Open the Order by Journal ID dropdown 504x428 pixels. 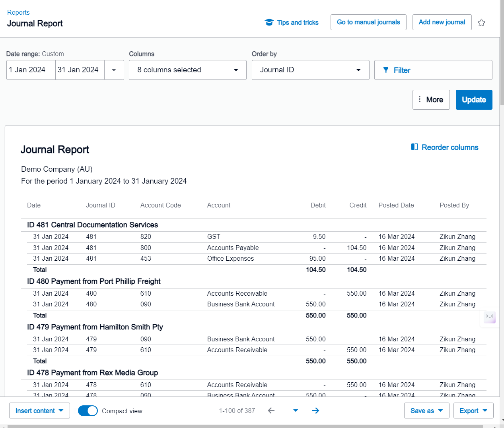tap(310, 70)
